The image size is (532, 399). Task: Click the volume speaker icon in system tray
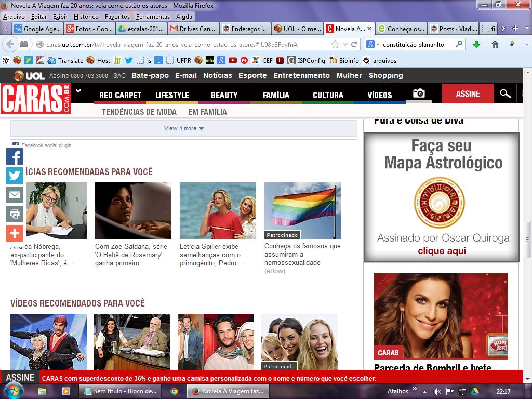437,392
